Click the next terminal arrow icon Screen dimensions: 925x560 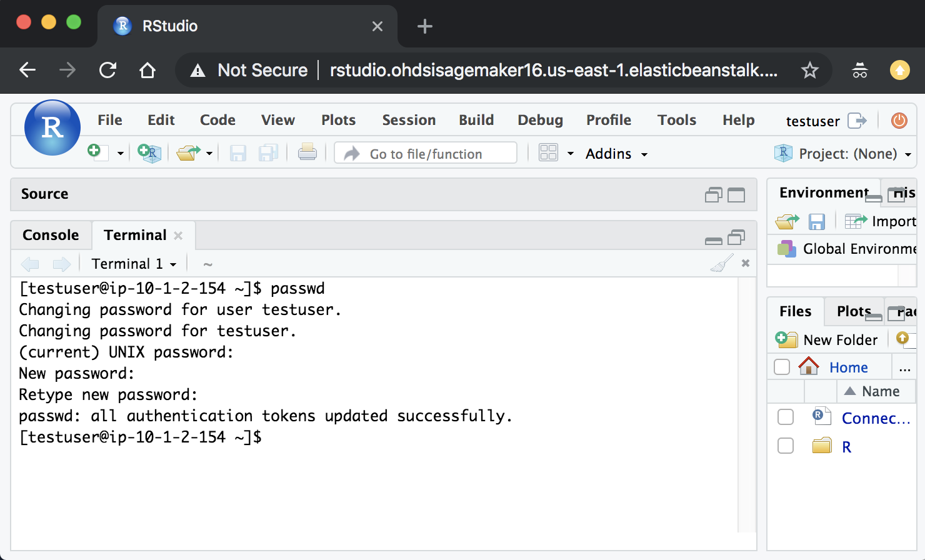pyautogui.click(x=61, y=264)
